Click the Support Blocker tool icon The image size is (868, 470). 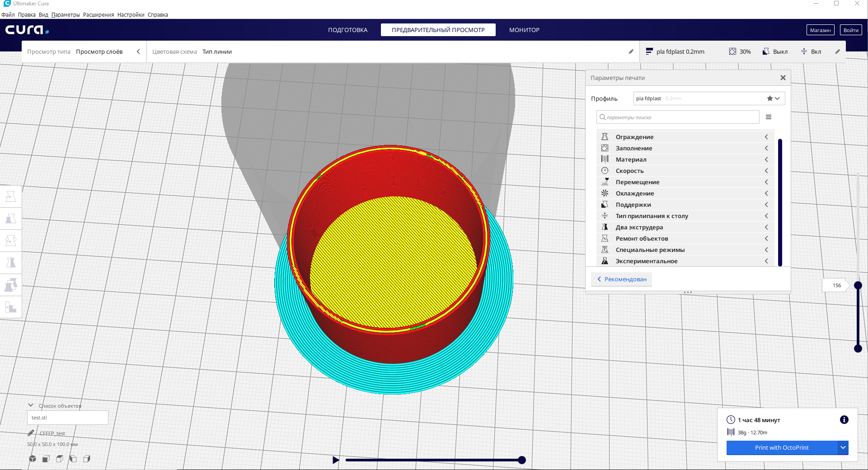11,307
